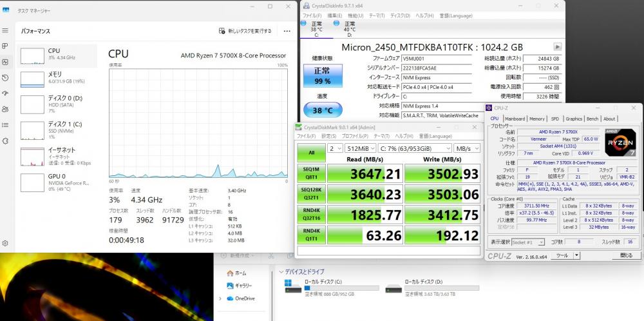Screen dimensions: 644x321
Task: Open ホーム in Explorer navigation pane
Action: point(236,273)
